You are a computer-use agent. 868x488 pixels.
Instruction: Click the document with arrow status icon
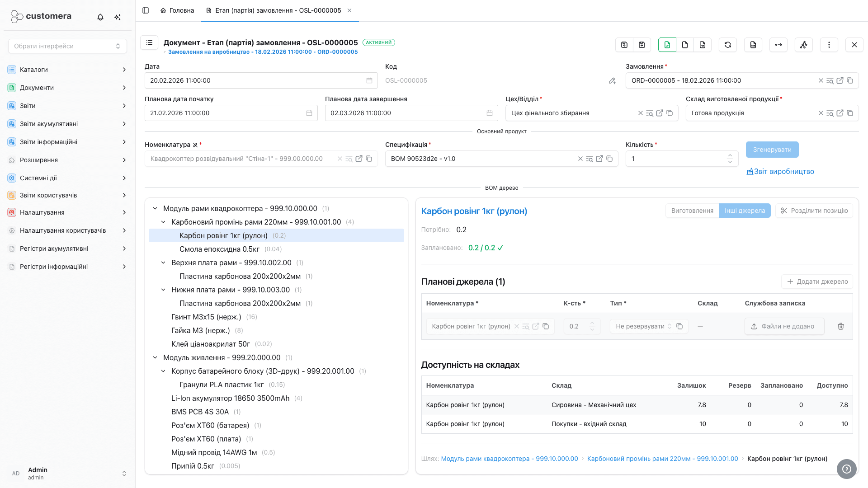(x=703, y=45)
